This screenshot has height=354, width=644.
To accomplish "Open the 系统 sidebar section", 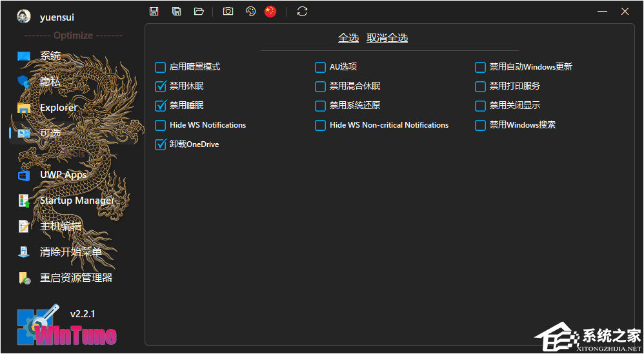I will (x=74, y=56).
